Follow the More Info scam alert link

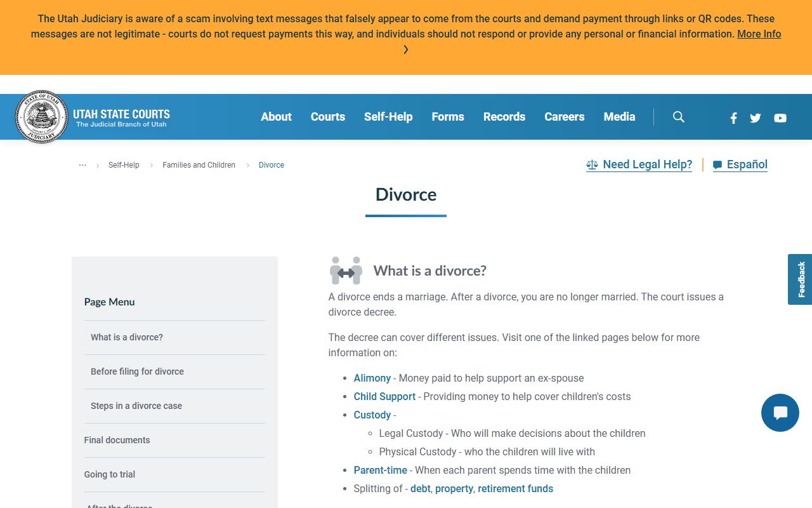pyautogui.click(x=759, y=34)
